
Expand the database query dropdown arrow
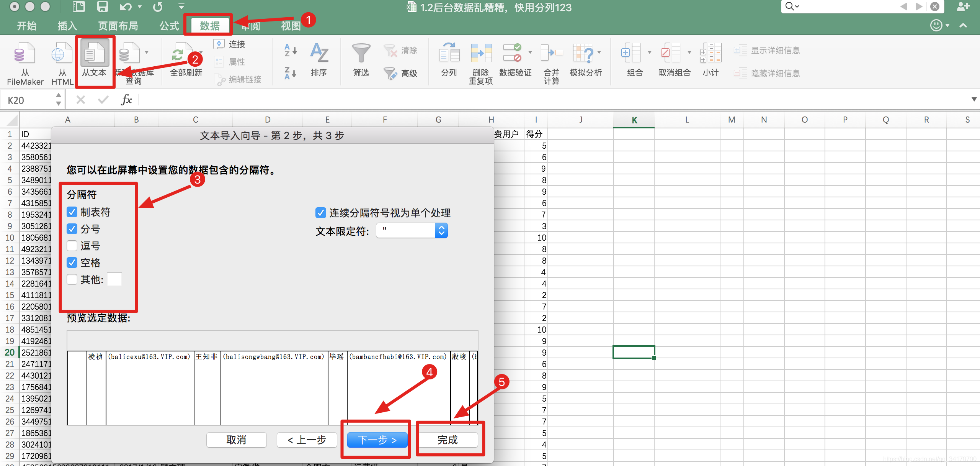click(147, 52)
